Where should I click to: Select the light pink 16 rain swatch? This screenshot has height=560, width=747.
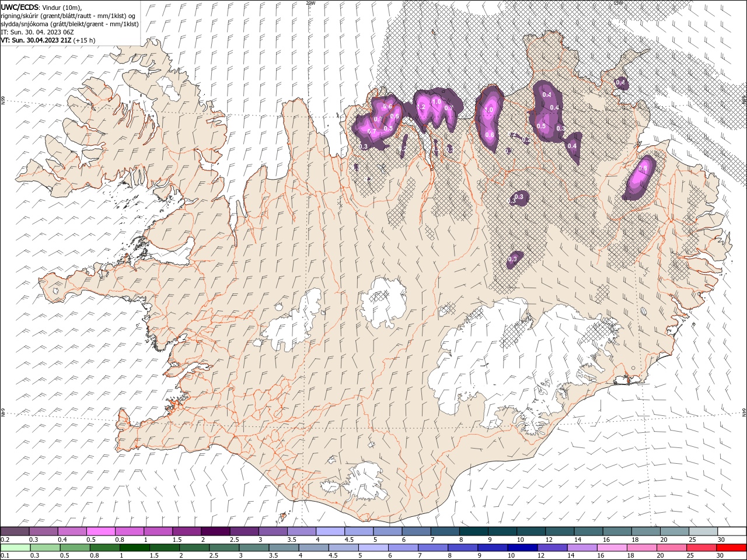612,548
